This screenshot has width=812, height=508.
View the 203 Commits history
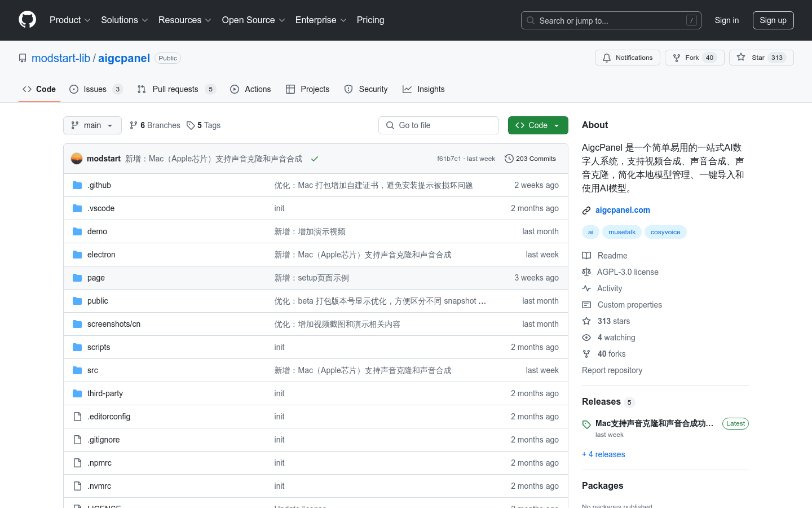coord(530,159)
